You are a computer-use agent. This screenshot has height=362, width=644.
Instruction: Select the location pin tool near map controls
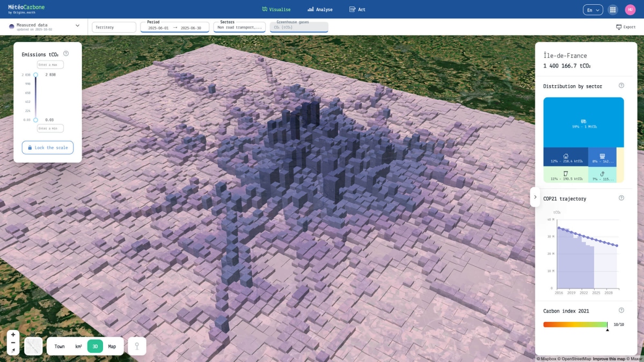coord(137,346)
